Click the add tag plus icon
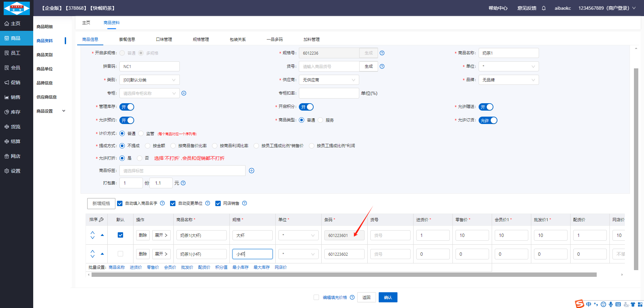Viewport: 644px width, 308px height. point(252,171)
